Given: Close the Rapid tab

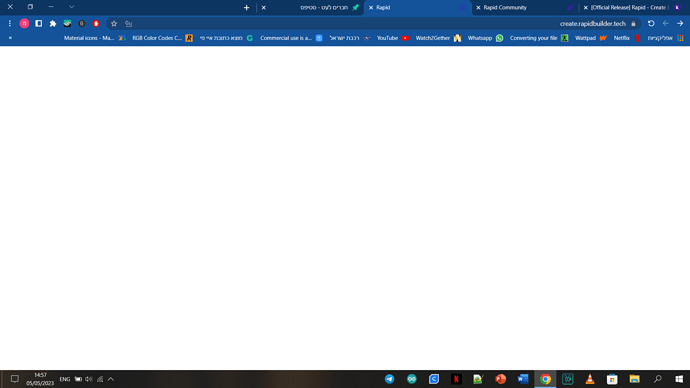Looking at the screenshot, I should pyautogui.click(x=371, y=7).
